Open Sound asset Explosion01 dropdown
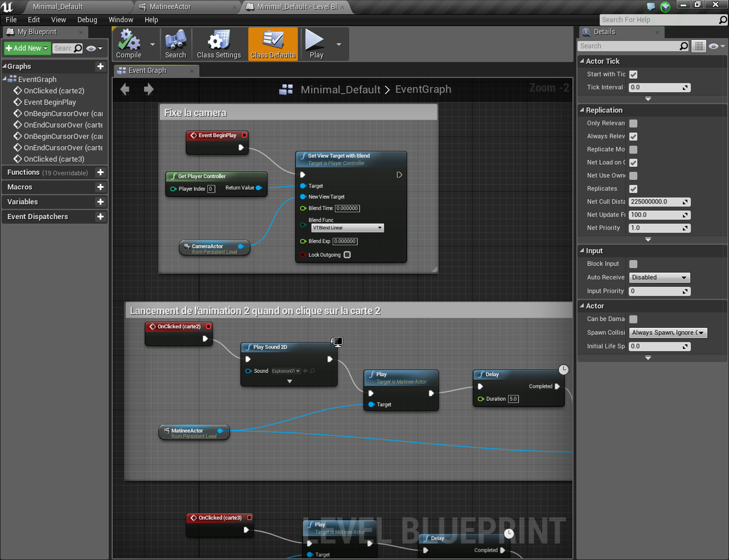The height and width of the screenshot is (560, 729). 286,371
